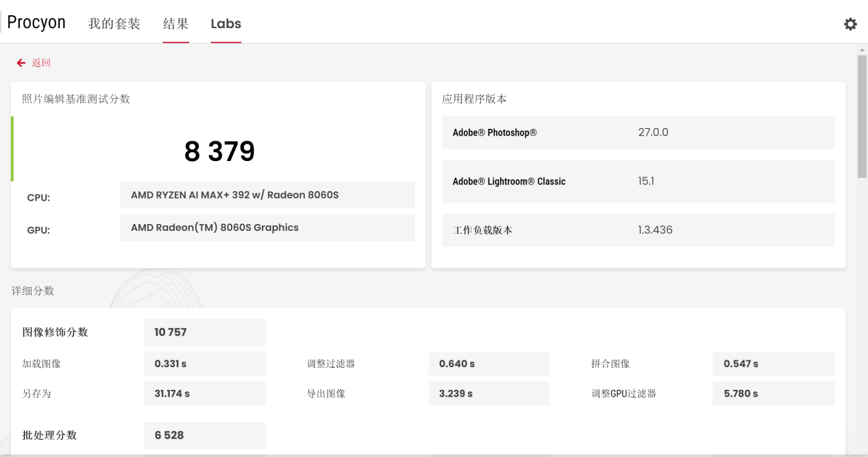Image resolution: width=868 pixels, height=457 pixels.
Task: Switch to the 结果 tab
Action: [x=175, y=24]
